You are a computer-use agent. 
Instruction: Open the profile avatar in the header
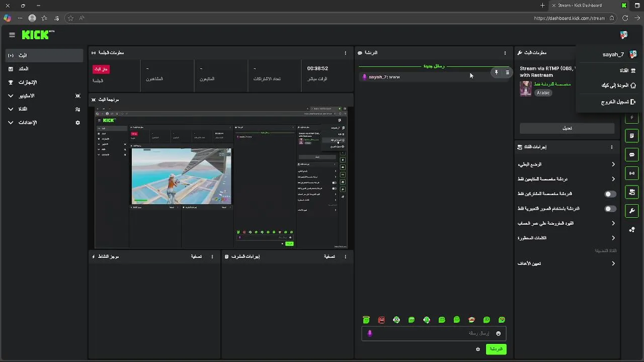coord(624,35)
